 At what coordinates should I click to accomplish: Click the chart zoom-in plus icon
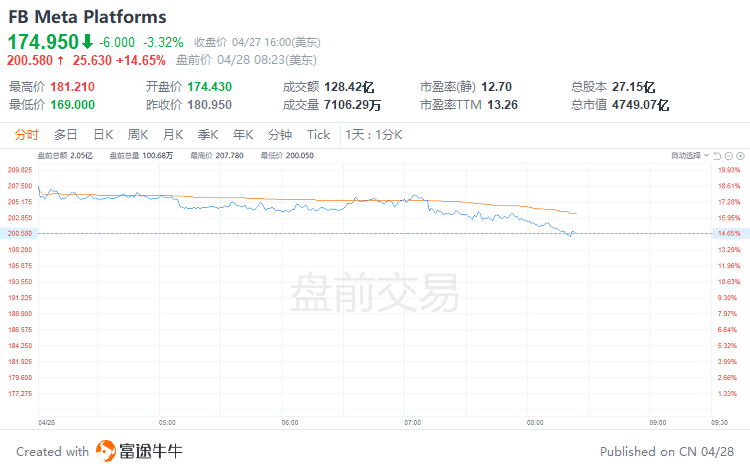740,156
